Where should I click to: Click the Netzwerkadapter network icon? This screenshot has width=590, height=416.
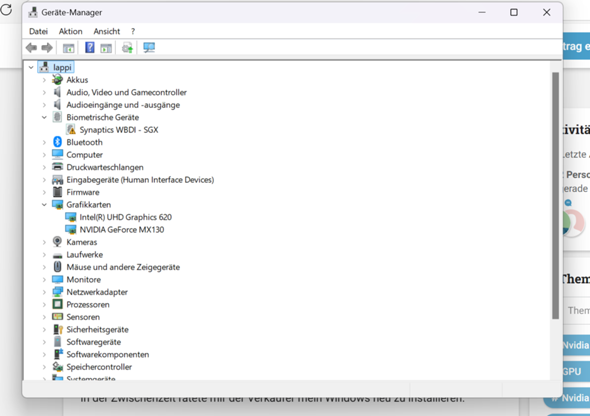(x=58, y=292)
